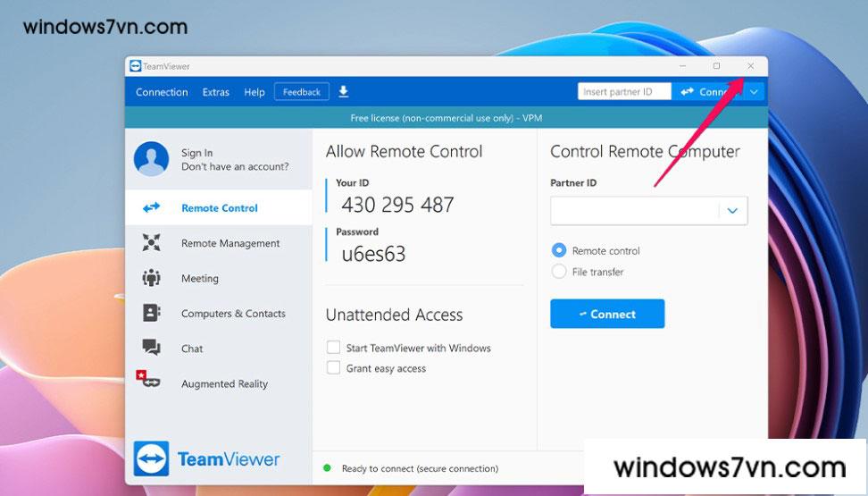
Task: Click the Insert partner ID field
Action: point(624,92)
